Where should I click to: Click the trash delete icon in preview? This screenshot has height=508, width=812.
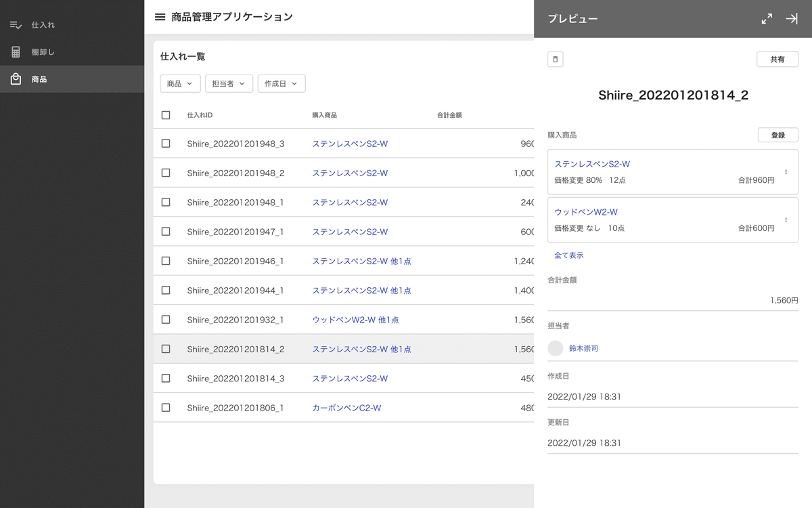coord(556,60)
